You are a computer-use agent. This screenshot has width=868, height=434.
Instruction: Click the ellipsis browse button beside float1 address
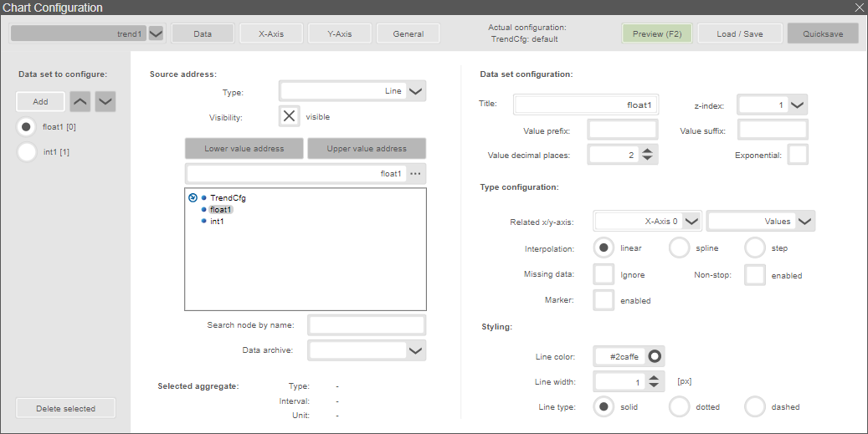tap(416, 174)
